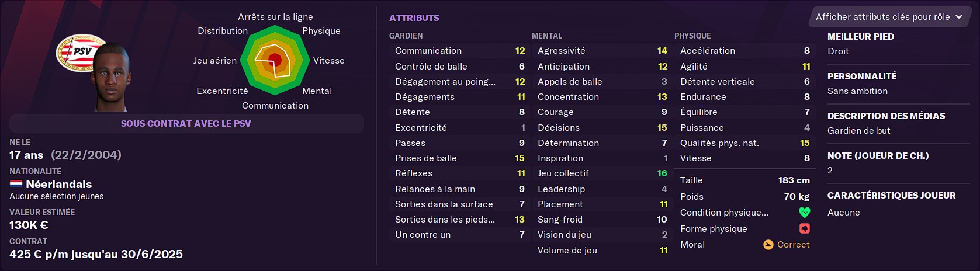Viewport: 980px width, 271px height.
Task: Click the red forme physique icon
Action: pos(804,229)
